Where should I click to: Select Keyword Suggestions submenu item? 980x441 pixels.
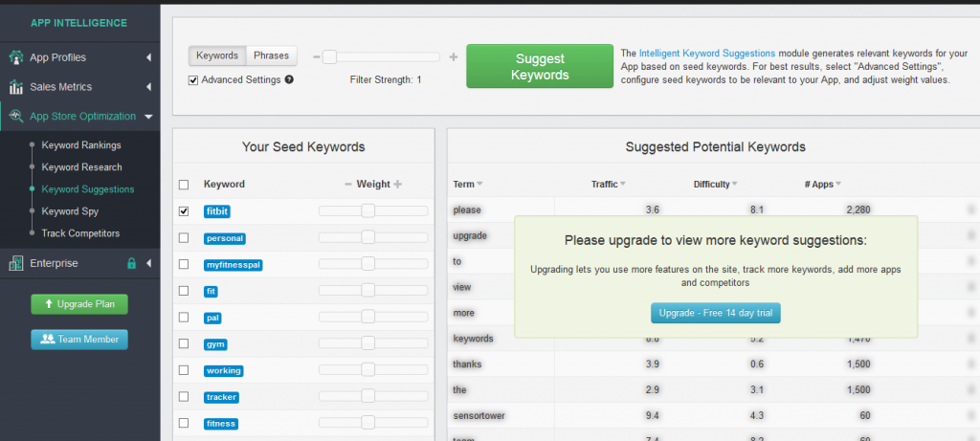point(88,189)
